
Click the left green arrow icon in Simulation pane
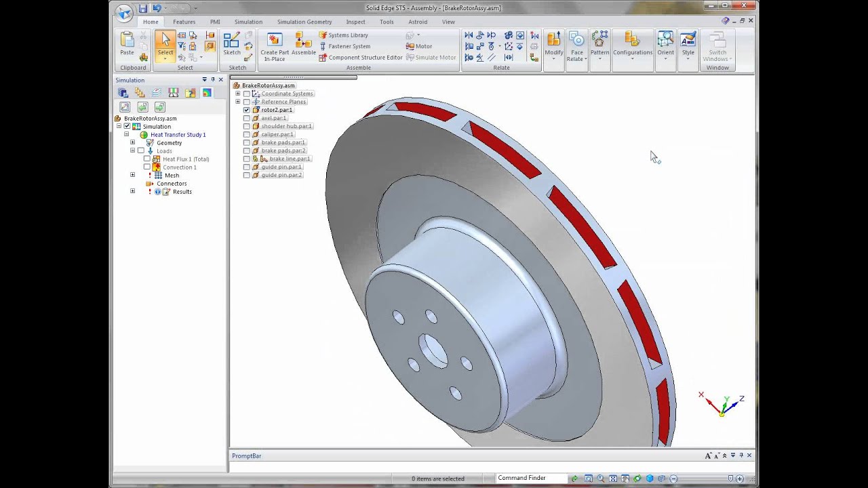[142, 107]
